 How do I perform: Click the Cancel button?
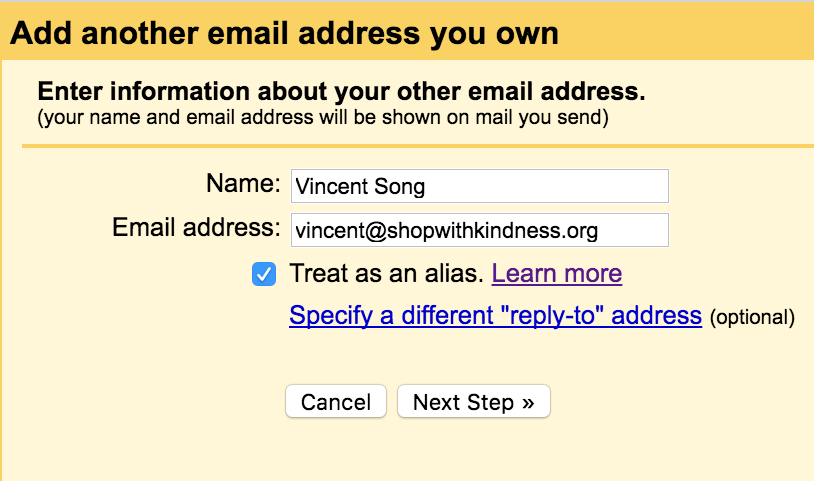tap(336, 401)
